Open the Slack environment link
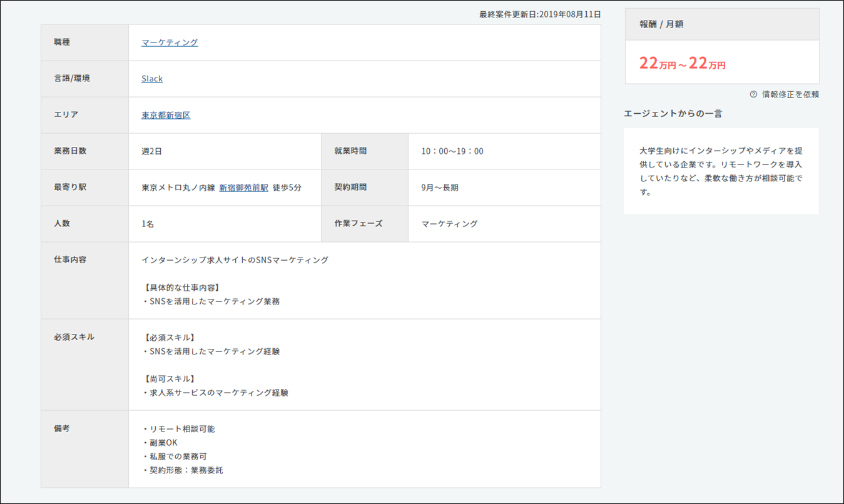This screenshot has width=844, height=504. tap(152, 79)
